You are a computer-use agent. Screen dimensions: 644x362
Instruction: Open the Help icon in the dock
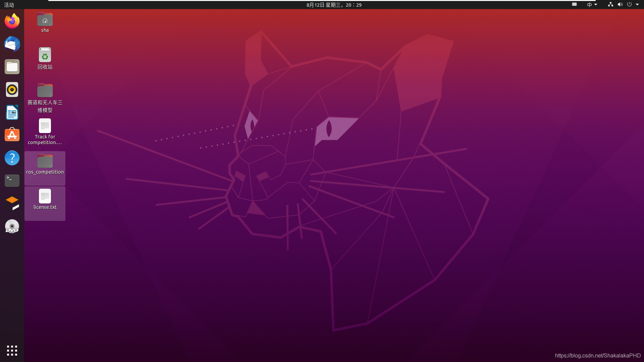pos(12,158)
